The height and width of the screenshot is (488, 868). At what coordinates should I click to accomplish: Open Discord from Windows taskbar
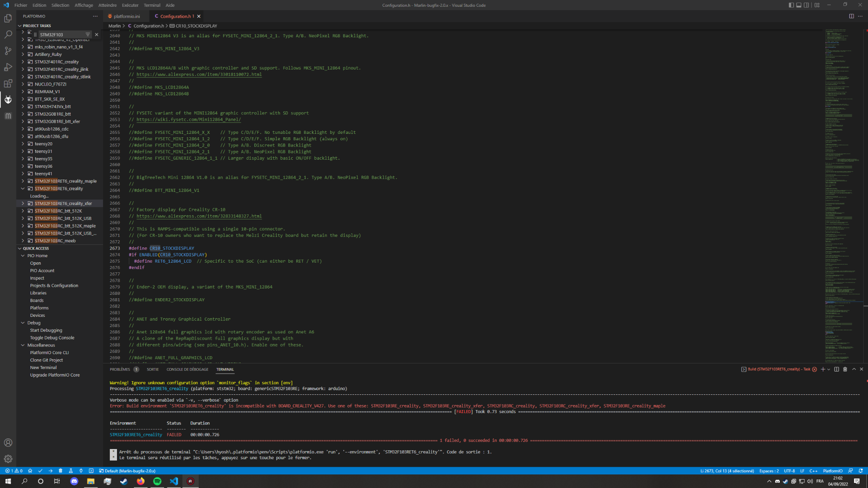click(x=74, y=481)
